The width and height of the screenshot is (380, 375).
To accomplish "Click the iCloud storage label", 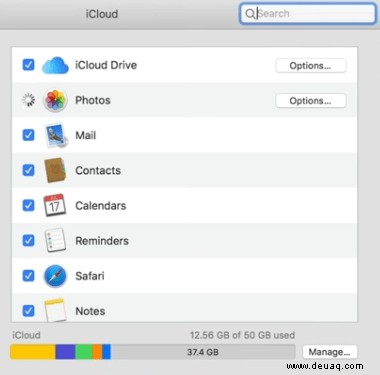I will (x=26, y=335).
